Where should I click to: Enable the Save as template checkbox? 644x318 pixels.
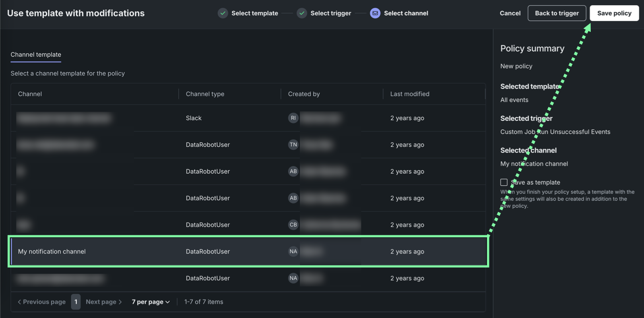coord(504,182)
